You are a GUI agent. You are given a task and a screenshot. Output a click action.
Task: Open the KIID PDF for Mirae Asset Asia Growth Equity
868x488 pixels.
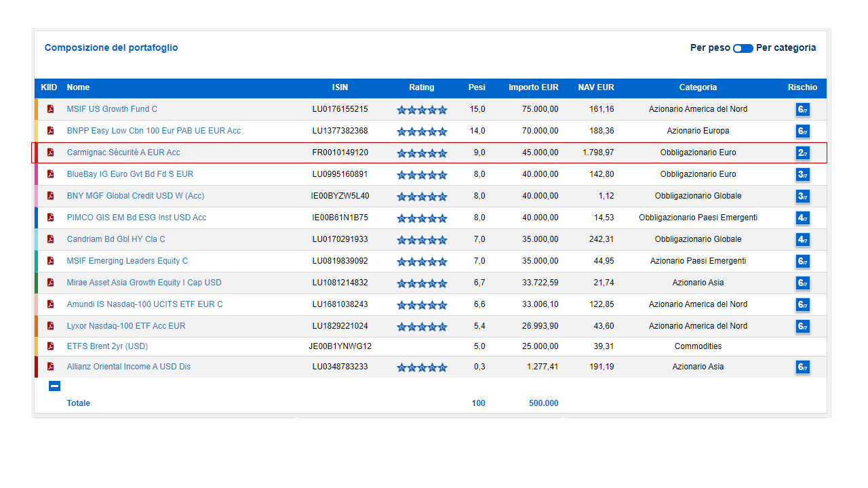point(50,283)
